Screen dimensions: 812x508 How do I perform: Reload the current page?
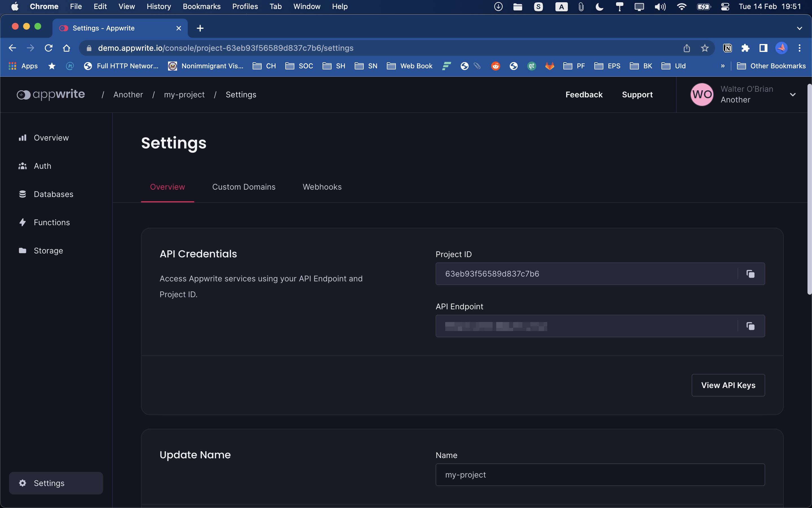[49, 48]
